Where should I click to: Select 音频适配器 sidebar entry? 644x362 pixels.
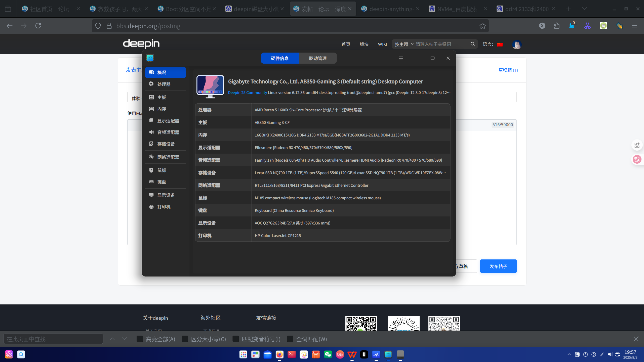pos(165,132)
